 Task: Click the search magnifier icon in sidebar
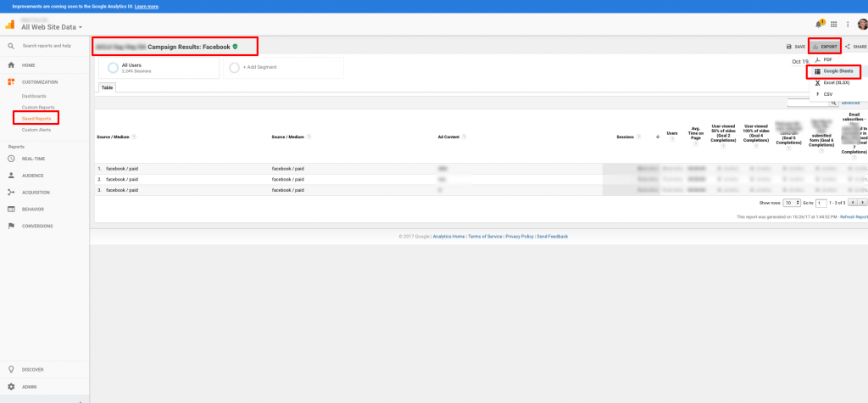pos(10,46)
